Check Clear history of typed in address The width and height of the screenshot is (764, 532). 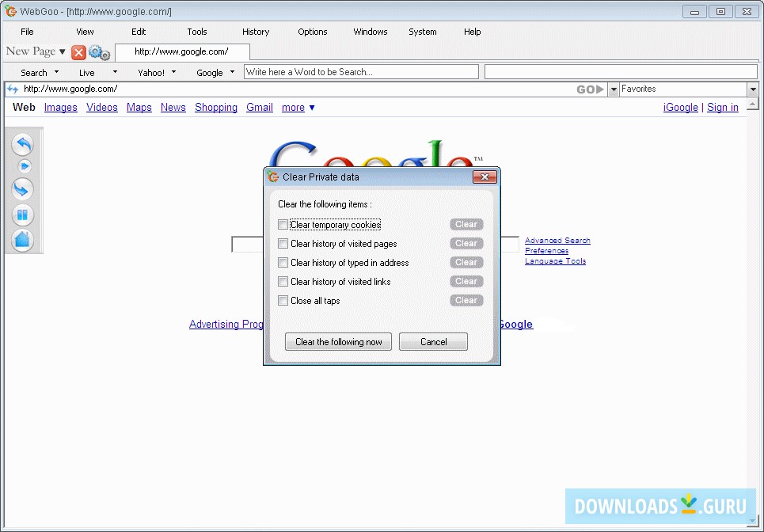283,263
